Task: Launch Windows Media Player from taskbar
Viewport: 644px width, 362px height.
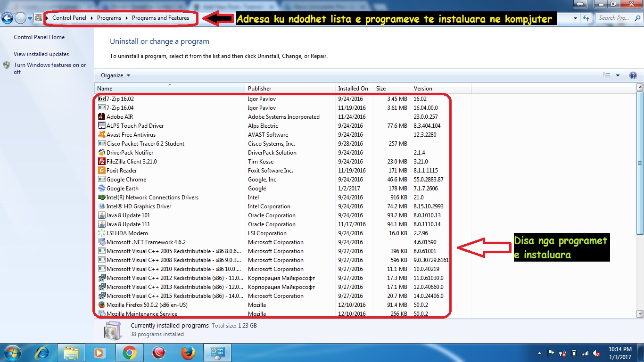Action: [100, 352]
